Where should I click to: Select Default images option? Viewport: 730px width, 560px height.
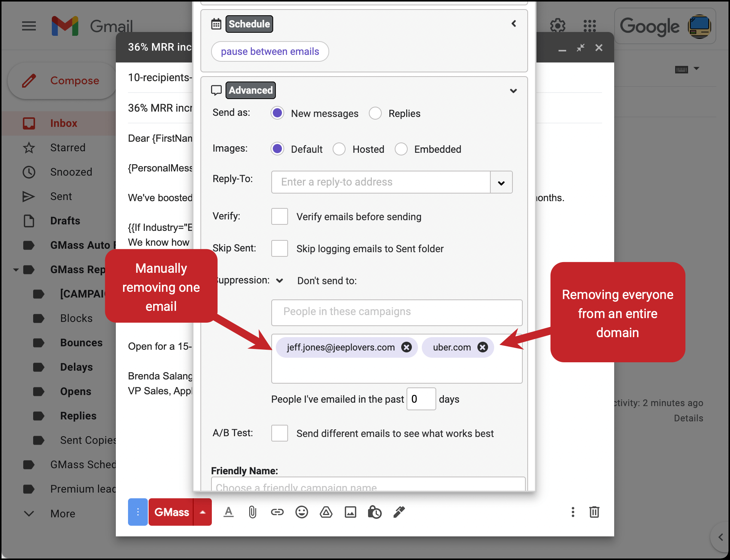point(277,149)
